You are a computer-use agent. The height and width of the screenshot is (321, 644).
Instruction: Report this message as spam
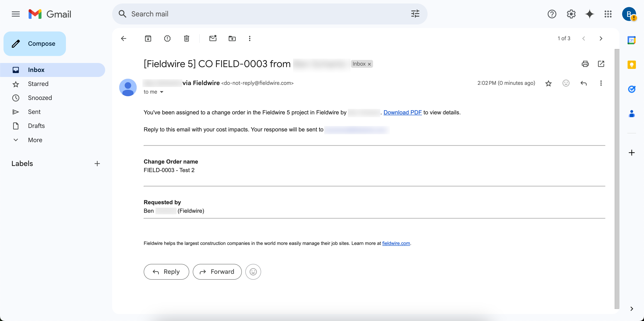coord(167,38)
